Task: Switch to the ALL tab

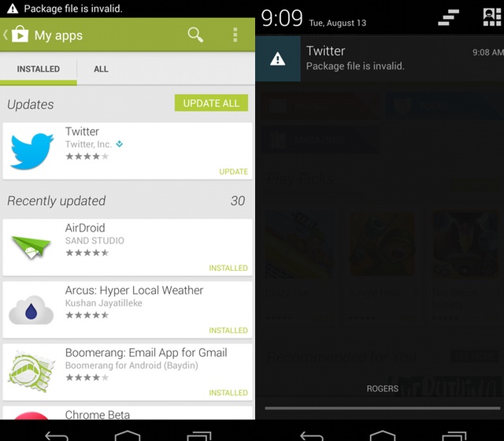Action: [x=101, y=69]
